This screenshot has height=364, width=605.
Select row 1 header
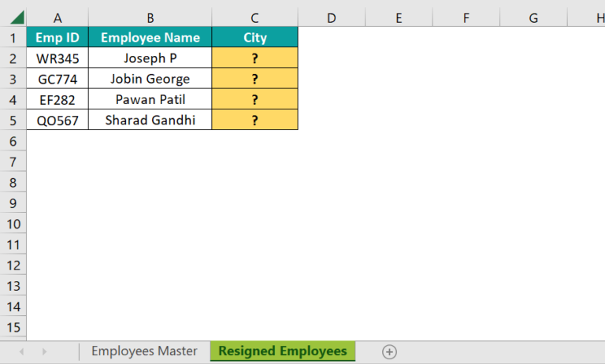click(x=13, y=38)
